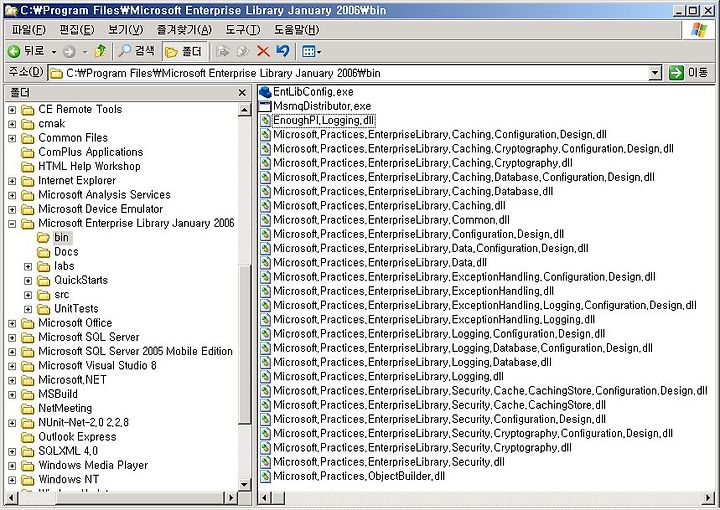
Task: Click icon of Microsoft.Practices.ObjectBuilder.dll
Action: [x=265, y=476]
